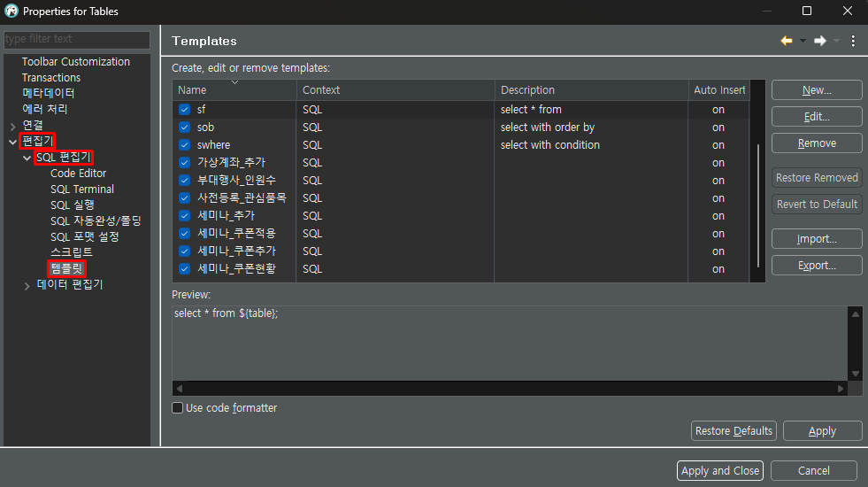The image size is (868, 487).
Task: Click the New... button
Action: [817, 89]
